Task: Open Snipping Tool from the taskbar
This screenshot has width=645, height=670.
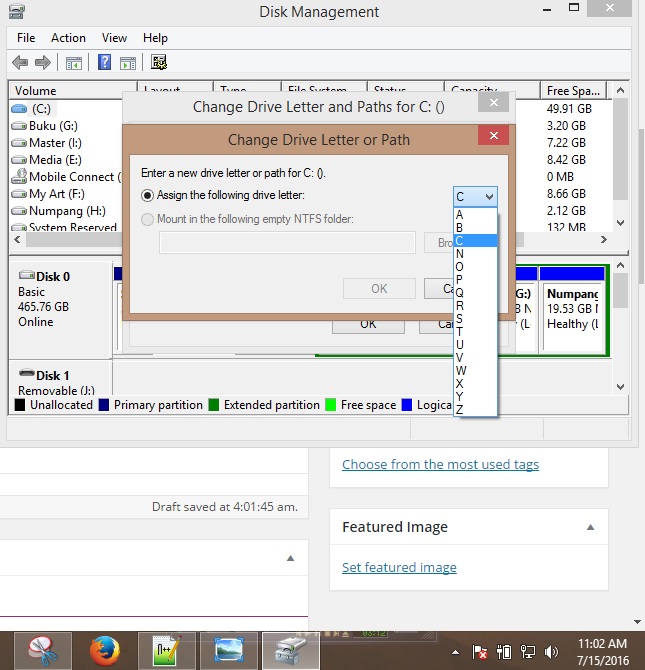Action: point(43,651)
